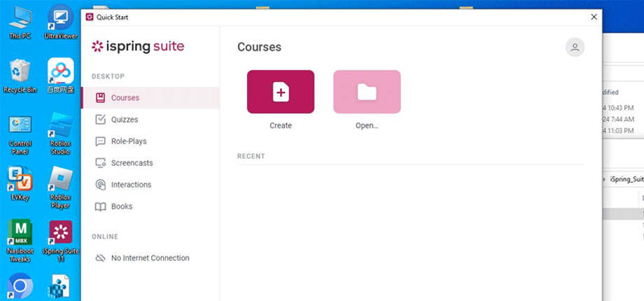Click the 11:03 PM date entry in Explorer
Screen dimensions: 644x301
(x=618, y=131)
